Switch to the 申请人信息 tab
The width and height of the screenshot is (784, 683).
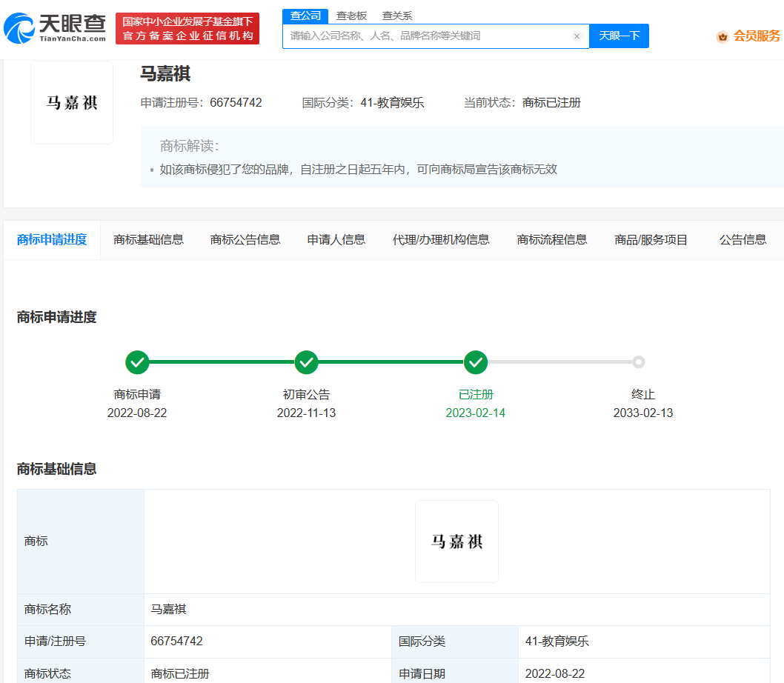tap(336, 239)
